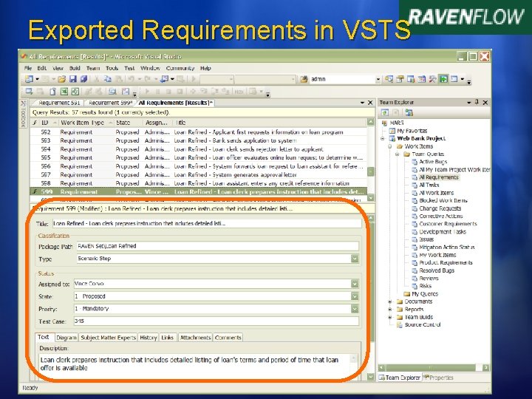Open the Change Requests query
Viewport: 532px width, 399px height.
[x=437, y=208]
